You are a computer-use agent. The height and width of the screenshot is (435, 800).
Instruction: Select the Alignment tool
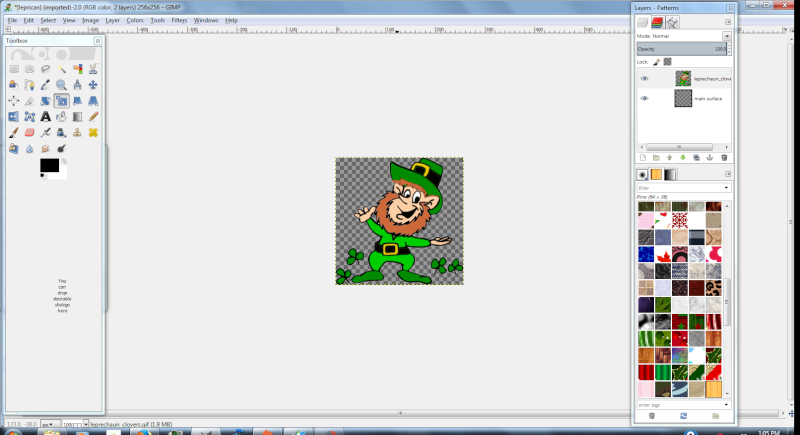[x=14, y=101]
